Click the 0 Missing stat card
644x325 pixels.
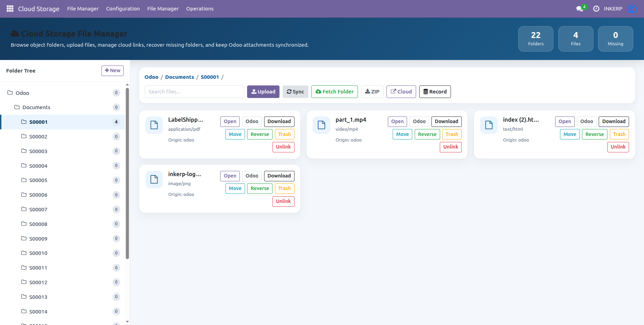tap(615, 39)
